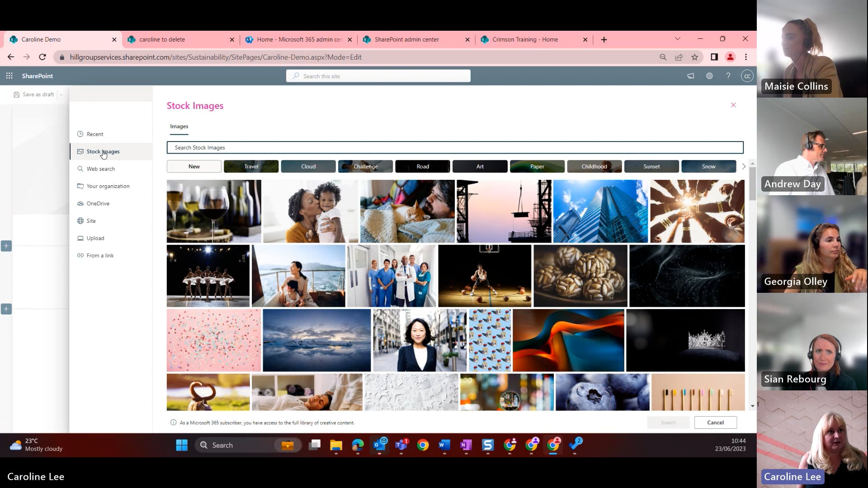Click the Cancel button
Image resolution: width=868 pixels, height=488 pixels.
click(715, 422)
